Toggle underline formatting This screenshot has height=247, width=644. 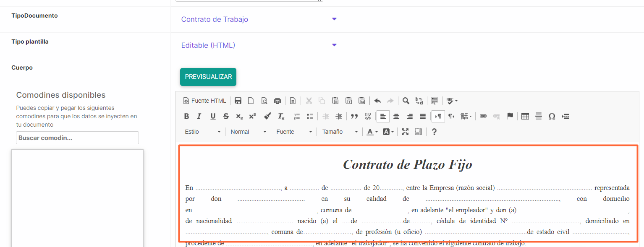(x=213, y=116)
